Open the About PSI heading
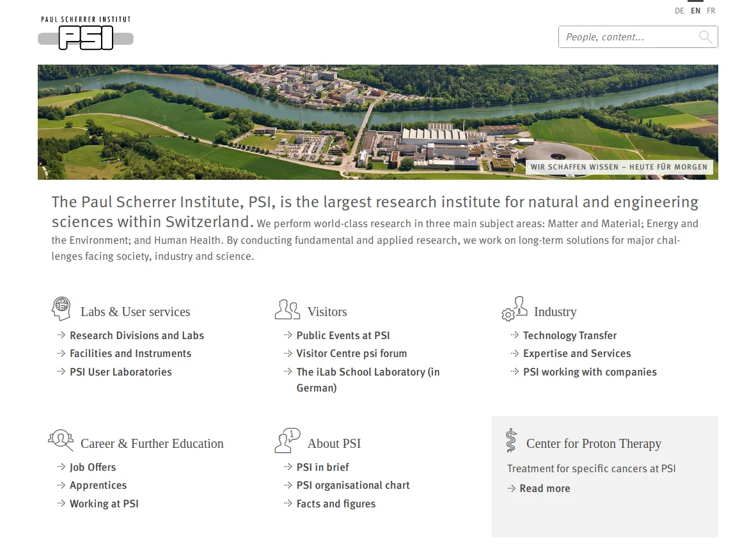The width and height of the screenshot is (756, 547). 334,444
